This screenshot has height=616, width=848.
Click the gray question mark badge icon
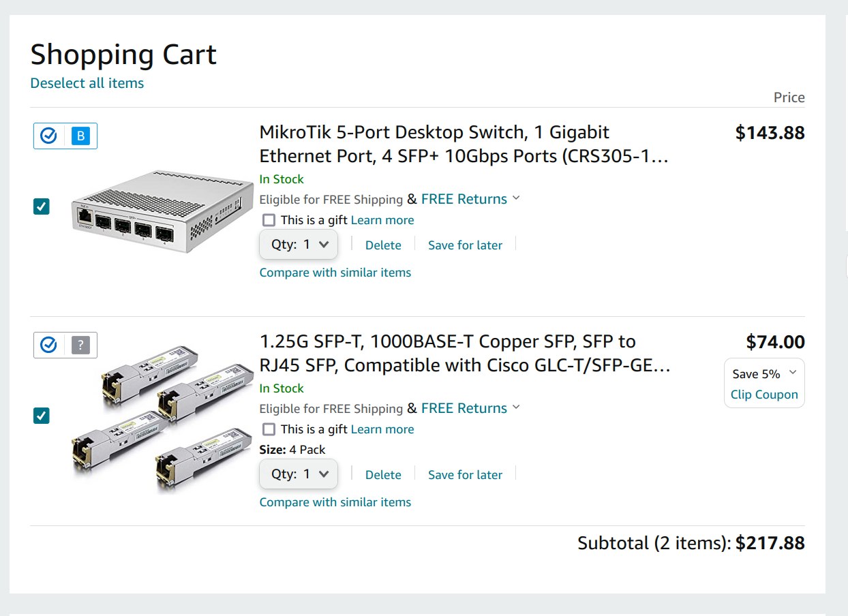tap(80, 345)
